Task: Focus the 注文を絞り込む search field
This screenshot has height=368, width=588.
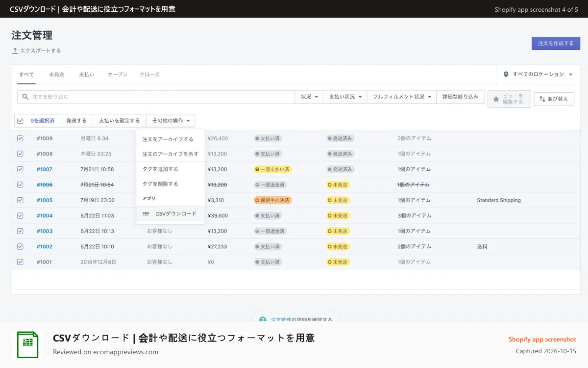Action: coord(156,97)
